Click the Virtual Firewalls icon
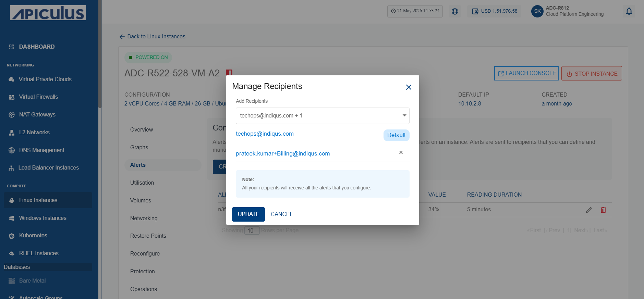The width and height of the screenshot is (644, 299). click(12, 97)
